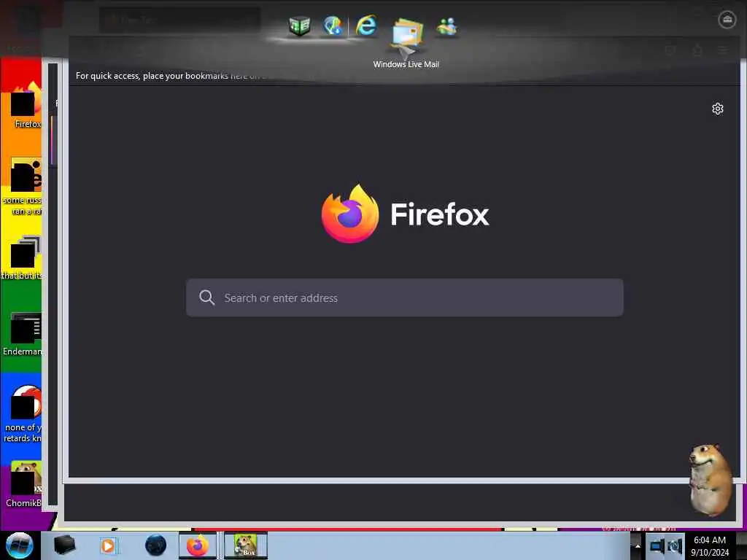The height and width of the screenshot is (560, 747).
Task: Select the 'some russ' desktop icon
Action: pos(23,187)
